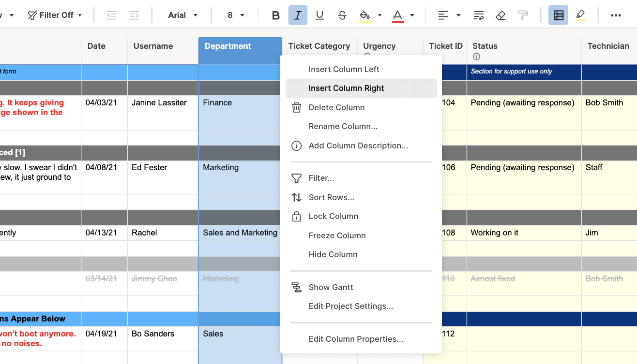637x364 pixels.
Task: Open the font size 8 dropdown
Action: click(235, 15)
